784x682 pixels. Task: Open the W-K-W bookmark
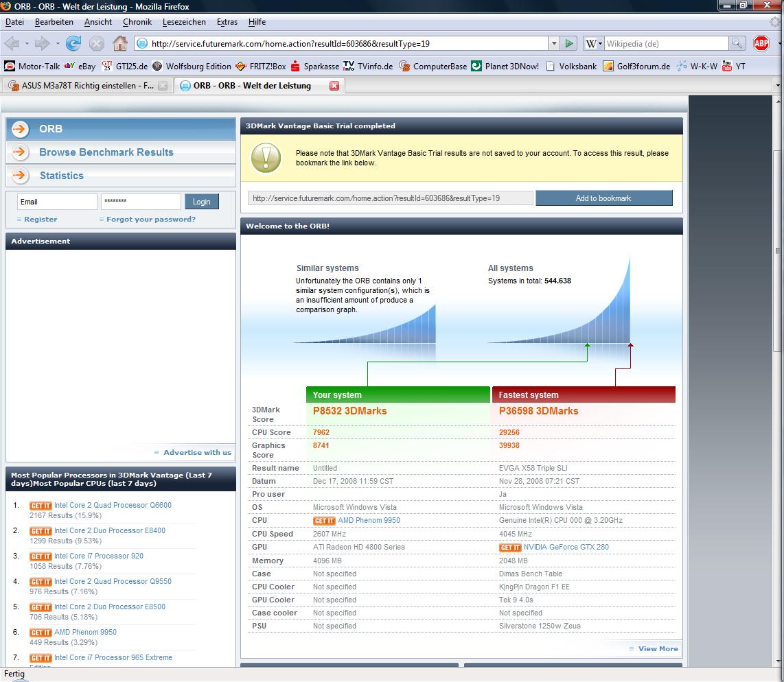pyautogui.click(x=697, y=66)
